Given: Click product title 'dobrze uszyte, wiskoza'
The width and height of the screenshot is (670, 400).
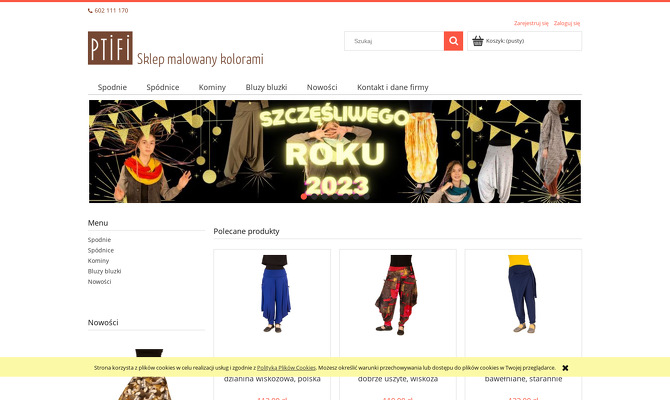Looking at the screenshot, I should [398, 379].
